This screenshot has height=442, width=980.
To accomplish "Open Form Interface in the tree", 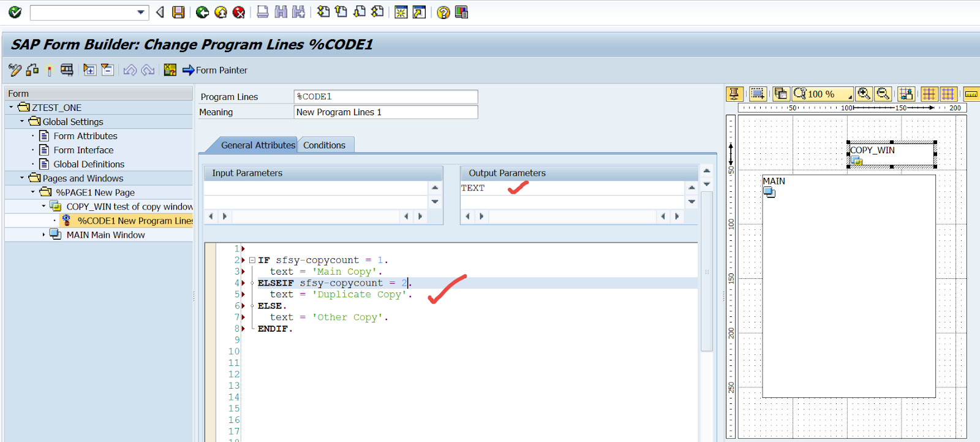I will pos(83,150).
